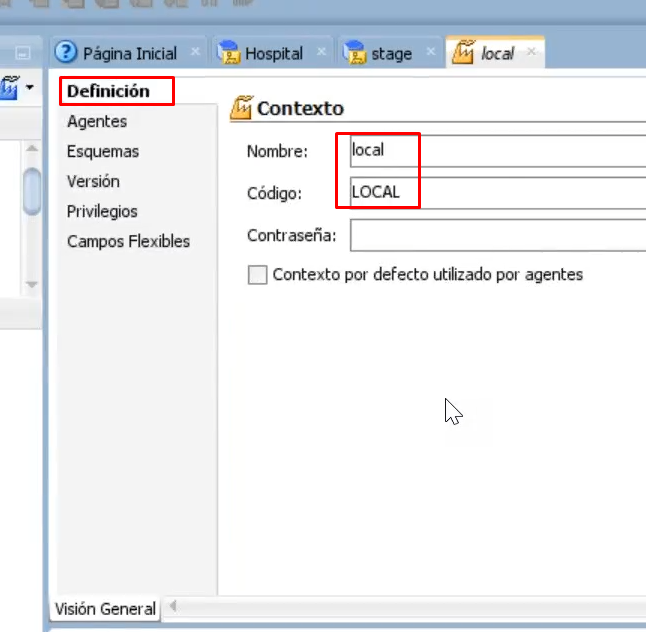Click the stage tab model icon
Screen dimensions: 646x632
[x=354, y=52]
